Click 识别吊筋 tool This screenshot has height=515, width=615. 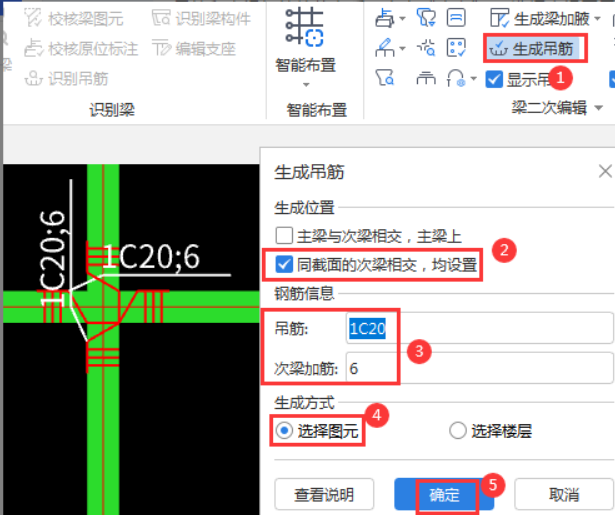pyautogui.click(x=66, y=78)
